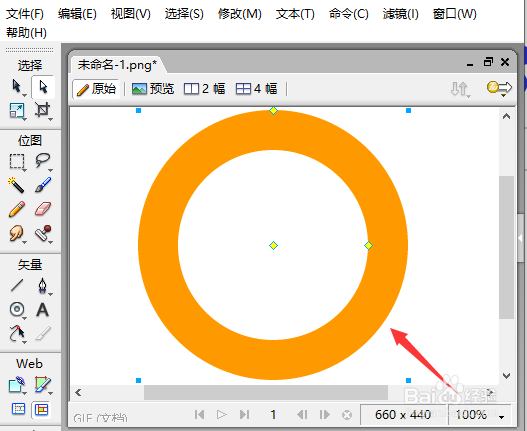Click Hide slices and hotspots icon
Screen dimensions: 527x431
coord(18,409)
